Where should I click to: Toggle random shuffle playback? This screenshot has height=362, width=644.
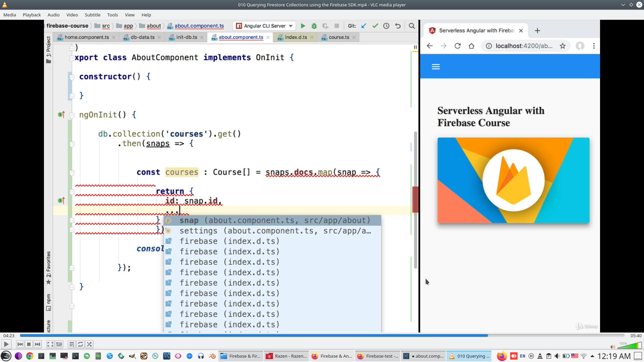(89, 344)
